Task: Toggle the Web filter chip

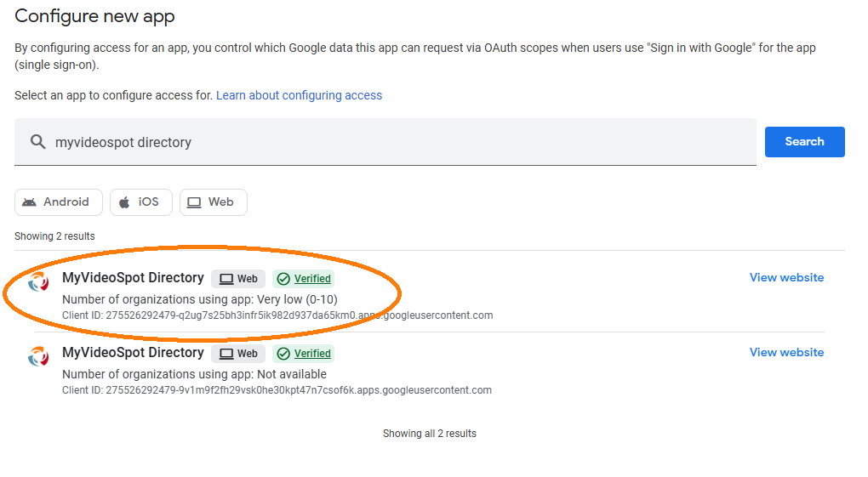Action: click(x=213, y=202)
